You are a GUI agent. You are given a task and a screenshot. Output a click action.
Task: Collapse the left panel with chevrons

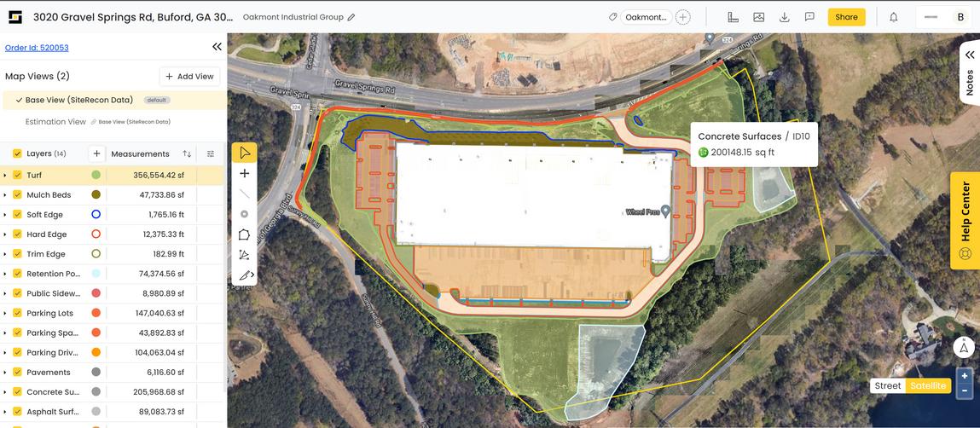(217, 47)
